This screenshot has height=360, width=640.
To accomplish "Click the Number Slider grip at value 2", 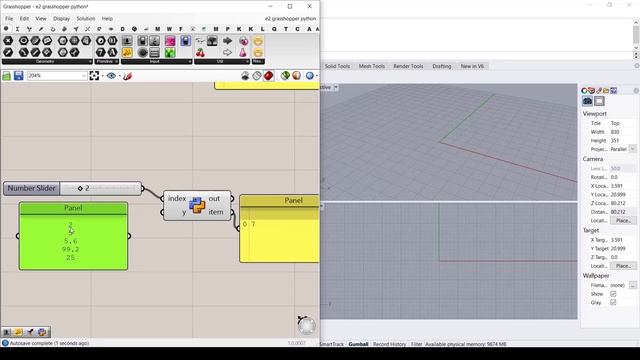I will click(80, 188).
